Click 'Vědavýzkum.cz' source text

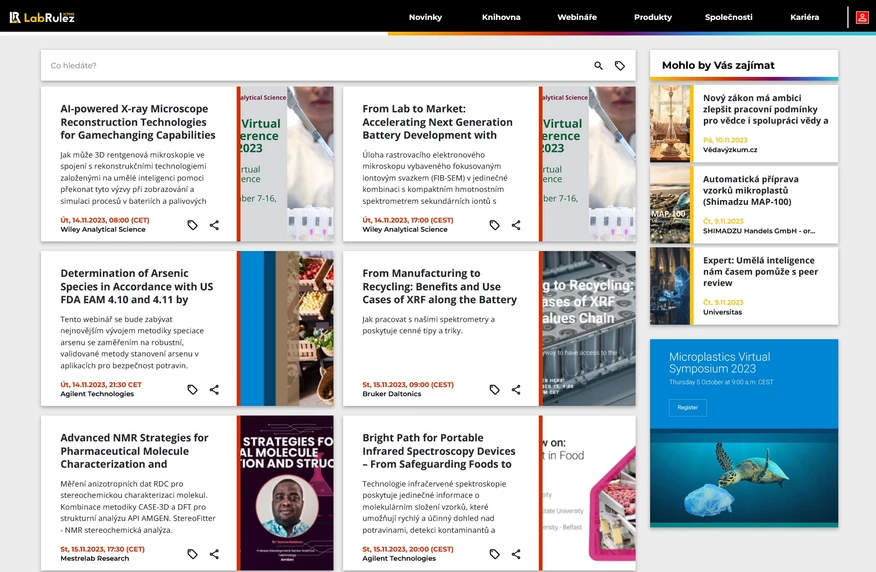[x=730, y=150]
